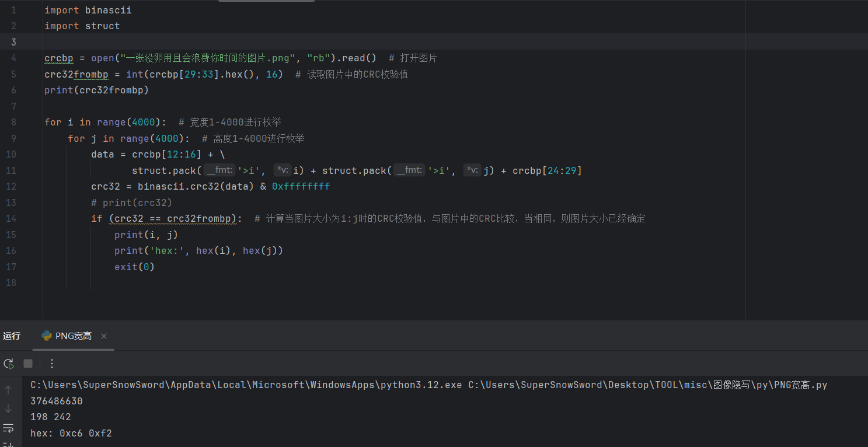Viewport: 868px width, 447px height.
Task: Click the second __fmt: inlay hint
Action: 409,170
